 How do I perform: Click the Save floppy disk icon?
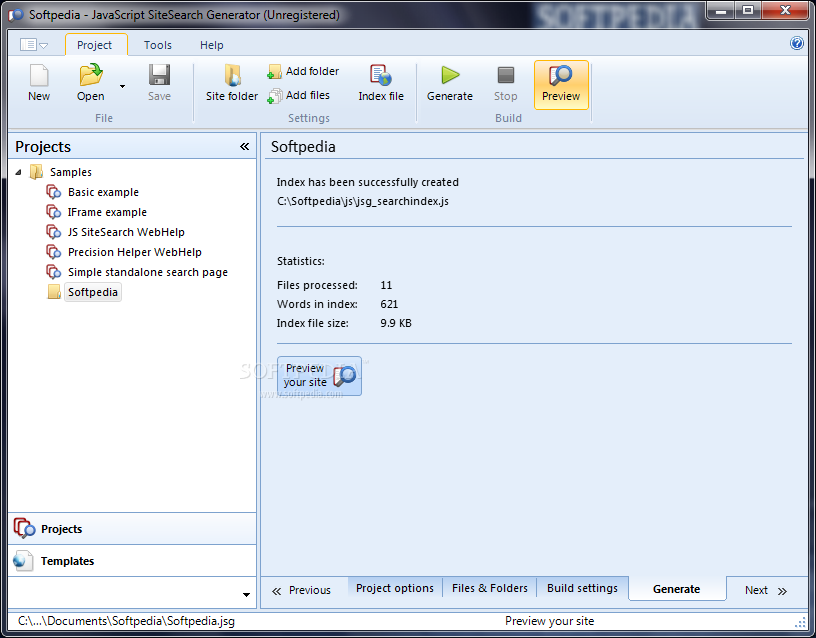159,75
